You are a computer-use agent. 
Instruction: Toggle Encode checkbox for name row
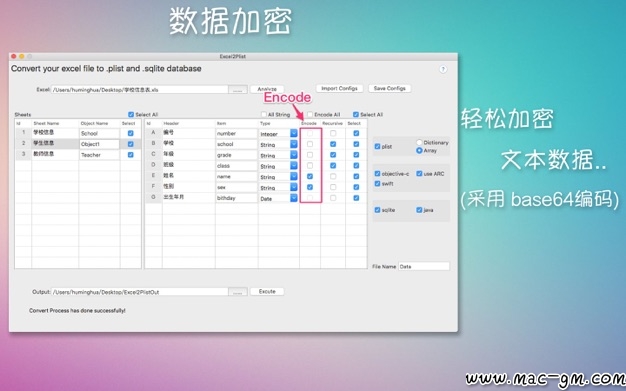click(x=310, y=176)
